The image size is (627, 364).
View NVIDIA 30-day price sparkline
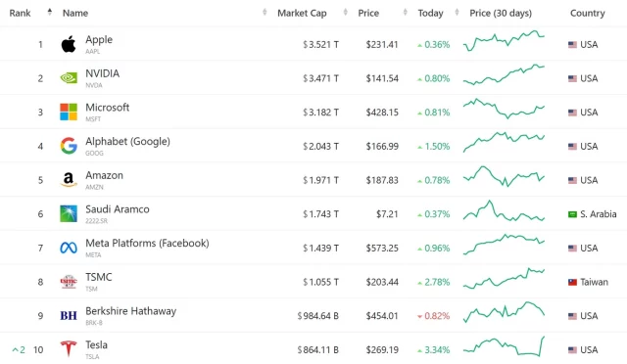(504, 74)
